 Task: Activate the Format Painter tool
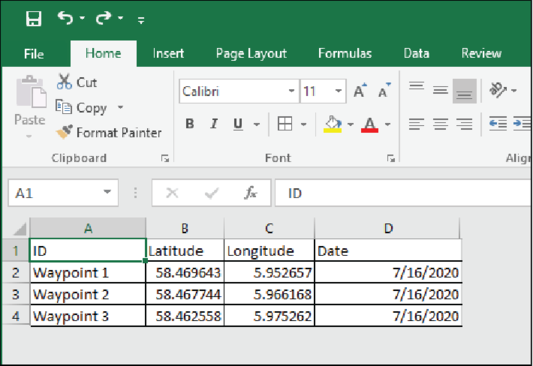109,133
